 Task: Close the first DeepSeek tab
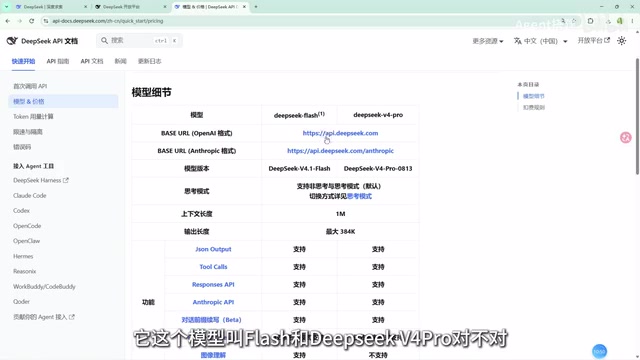[x=85, y=7]
